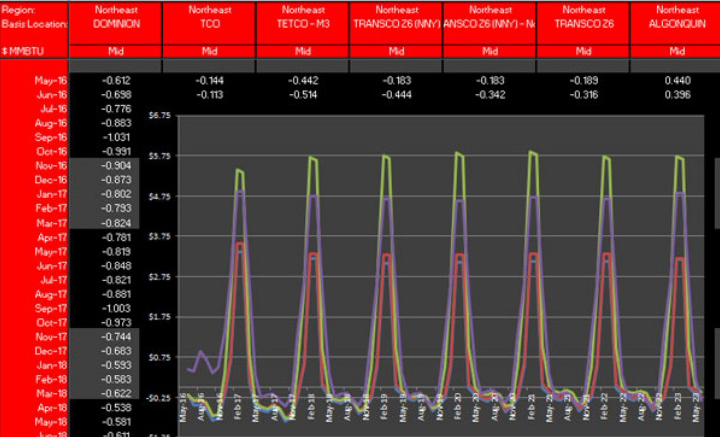Select the Sep-16 row label
720x437 pixels.
(x=51, y=138)
